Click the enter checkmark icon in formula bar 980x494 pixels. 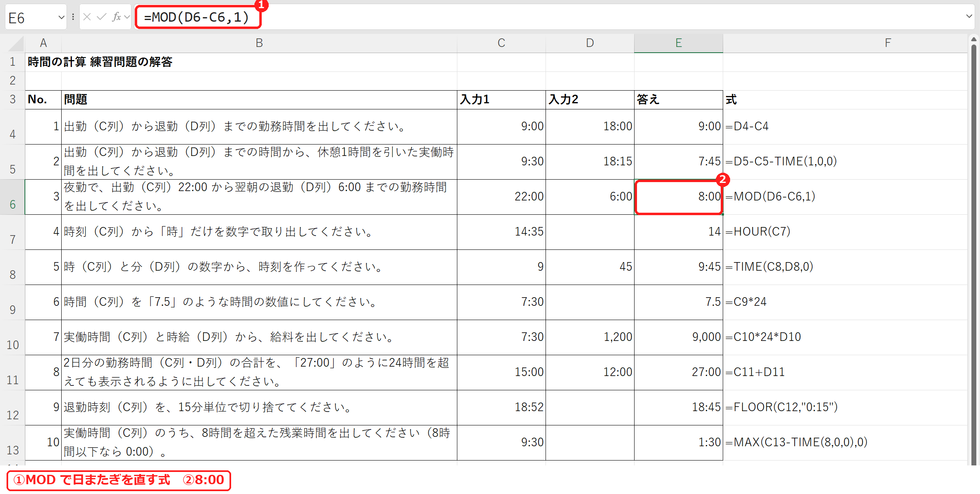click(101, 17)
